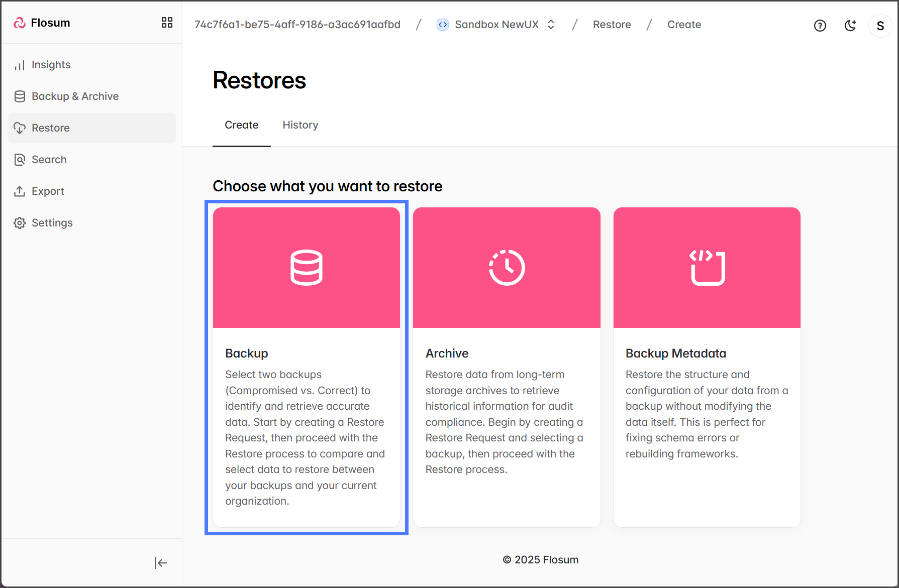Screen dimensions: 899x588
Task: Open the help question mark icon
Action: coord(820,26)
